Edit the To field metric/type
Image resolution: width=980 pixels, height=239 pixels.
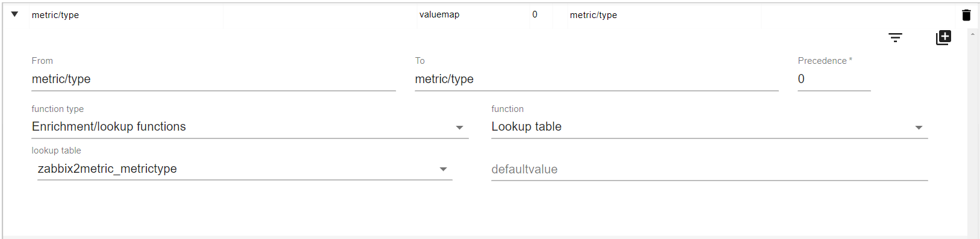click(x=597, y=79)
